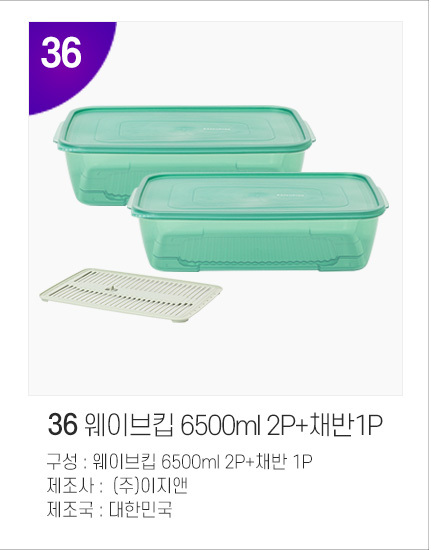Click the white draining tray rack
The height and width of the screenshot is (550, 431).
coord(130,294)
